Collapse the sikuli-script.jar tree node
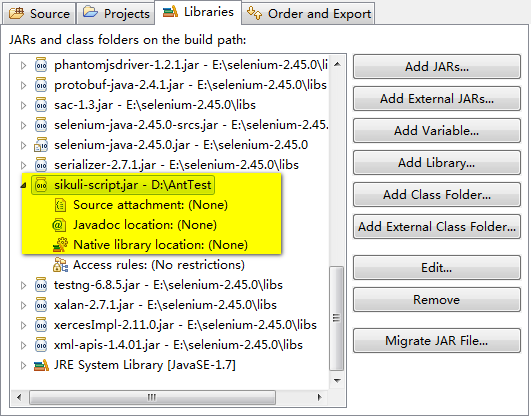The height and width of the screenshot is (417, 531). pos(23,185)
